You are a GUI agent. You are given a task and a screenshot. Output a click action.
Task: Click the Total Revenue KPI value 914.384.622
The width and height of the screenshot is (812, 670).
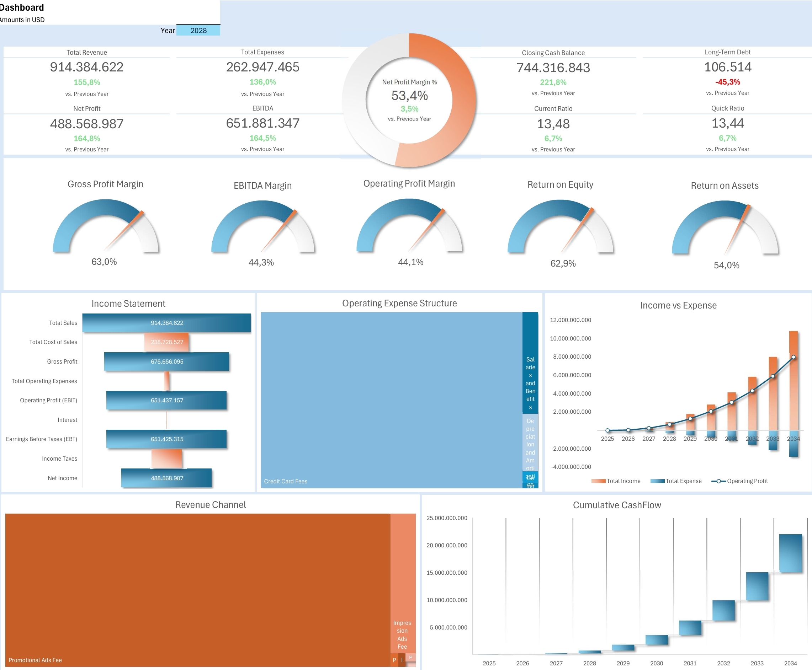86,67
